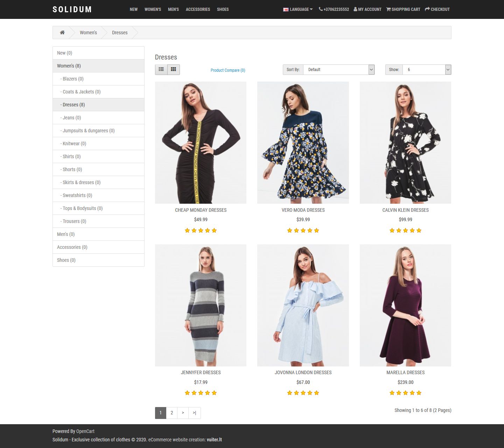The image size is (504, 448).
Task: Go to next page arrow
Action: click(x=183, y=413)
